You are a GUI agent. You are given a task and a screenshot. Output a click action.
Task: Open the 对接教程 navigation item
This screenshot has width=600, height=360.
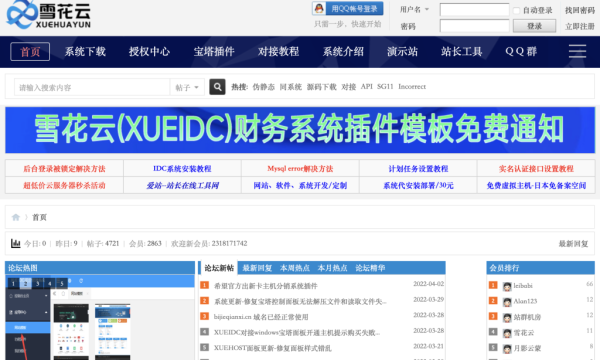(x=278, y=52)
